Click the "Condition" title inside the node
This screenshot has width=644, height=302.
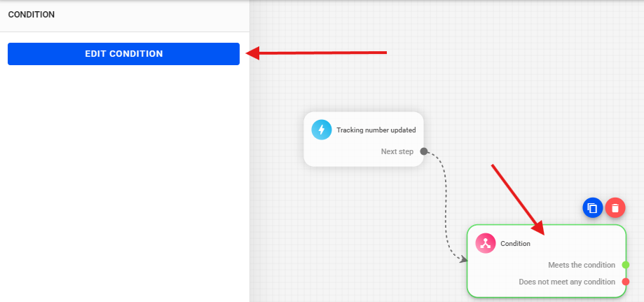[515, 244]
